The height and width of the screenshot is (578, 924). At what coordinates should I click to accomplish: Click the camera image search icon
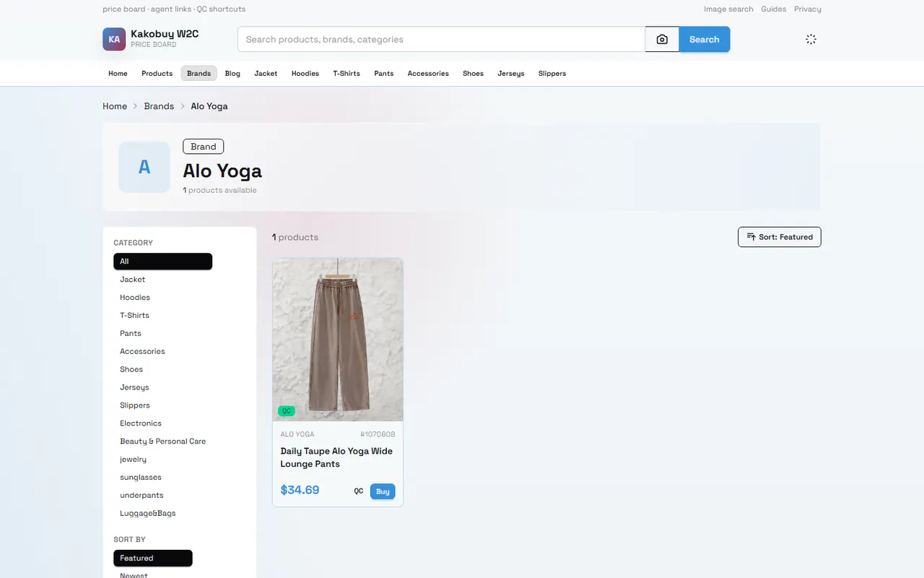662,39
